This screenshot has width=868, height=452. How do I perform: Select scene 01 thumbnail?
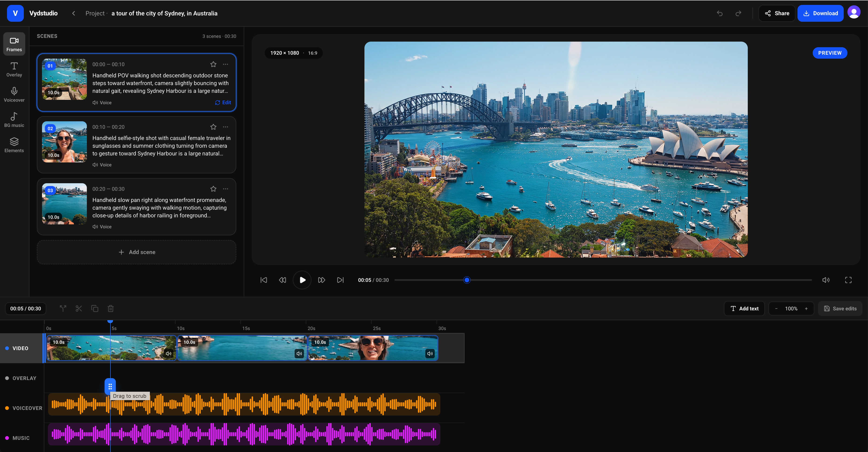click(64, 79)
